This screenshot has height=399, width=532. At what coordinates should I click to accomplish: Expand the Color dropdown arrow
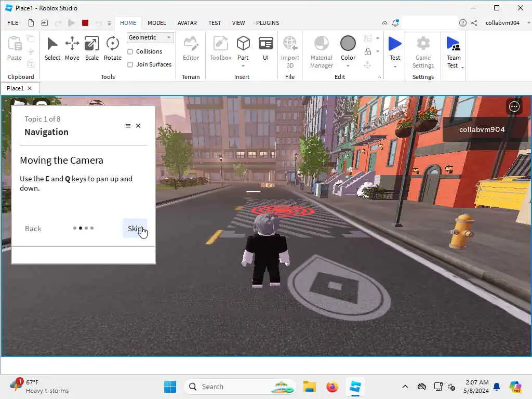[x=348, y=66]
